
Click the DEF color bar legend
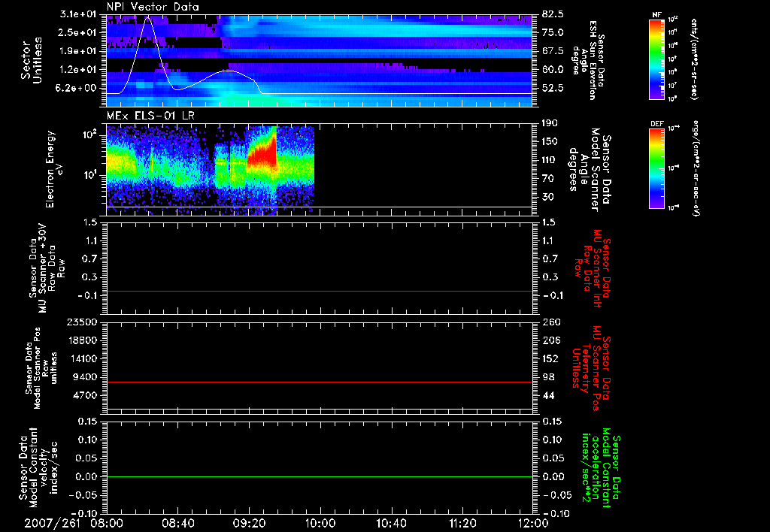pos(656,169)
